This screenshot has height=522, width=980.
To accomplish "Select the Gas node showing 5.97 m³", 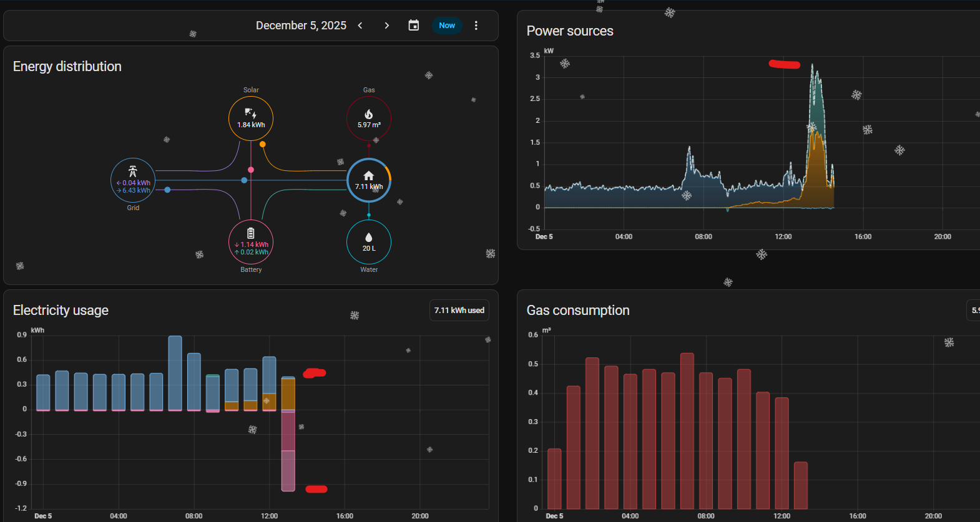I will click(x=369, y=118).
